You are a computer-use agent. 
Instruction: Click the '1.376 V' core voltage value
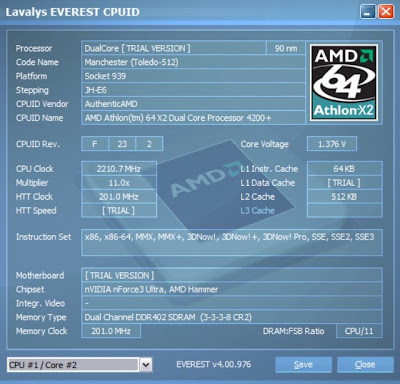click(x=332, y=144)
